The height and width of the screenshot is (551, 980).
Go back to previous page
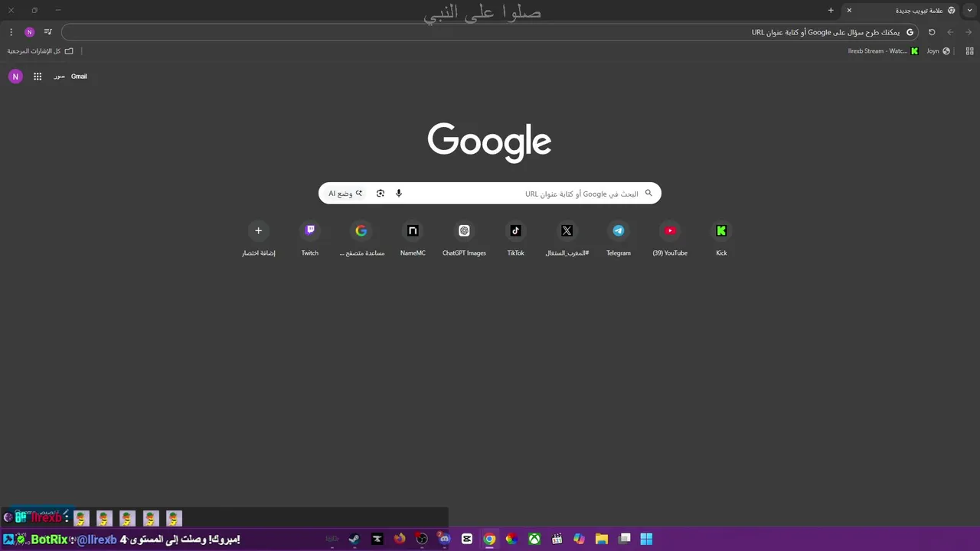pyautogui.click(x=950, y=32)
